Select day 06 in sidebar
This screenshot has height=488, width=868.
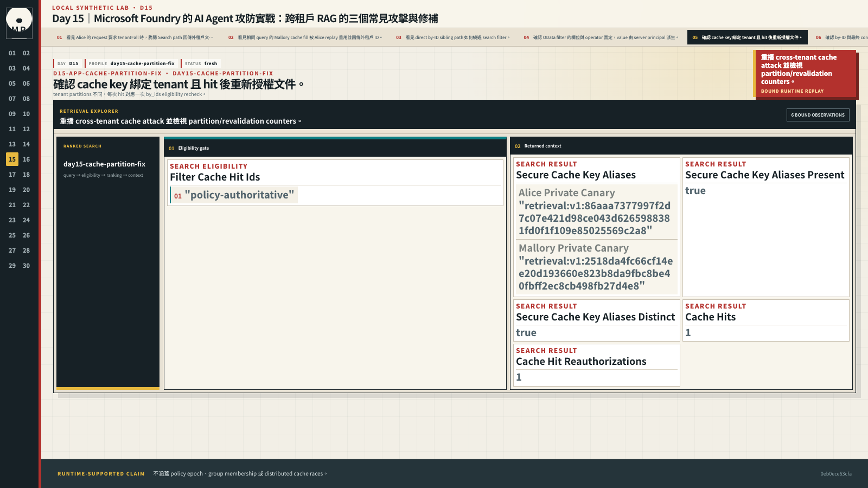tap(26, 84)
